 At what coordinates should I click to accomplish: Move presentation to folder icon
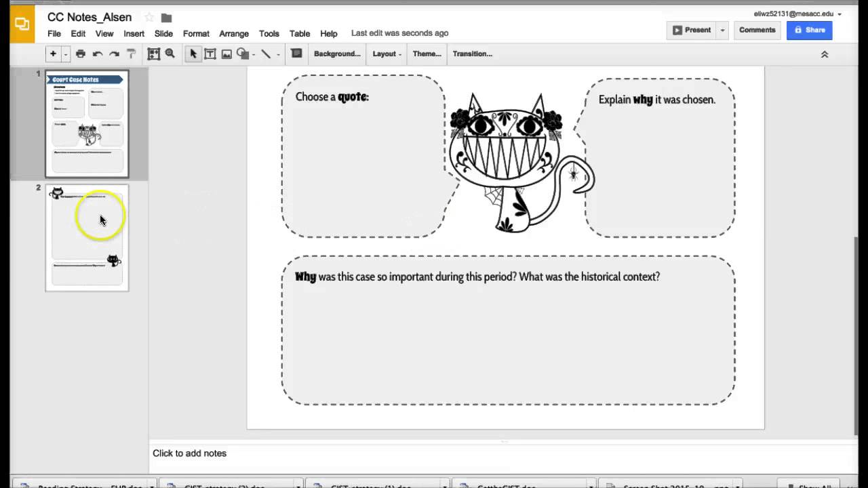166,18
